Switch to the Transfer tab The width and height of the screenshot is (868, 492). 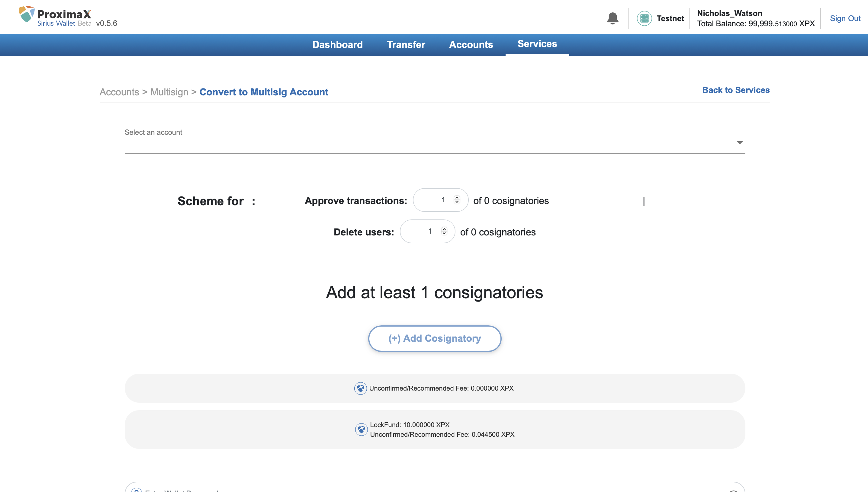click(406, 45)
